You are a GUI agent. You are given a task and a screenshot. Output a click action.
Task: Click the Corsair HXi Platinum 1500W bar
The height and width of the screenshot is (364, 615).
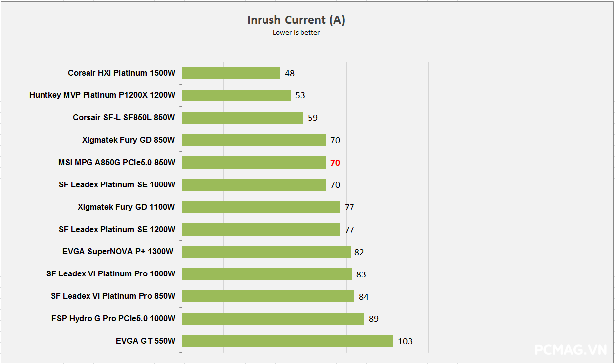[x=231, y=73]
